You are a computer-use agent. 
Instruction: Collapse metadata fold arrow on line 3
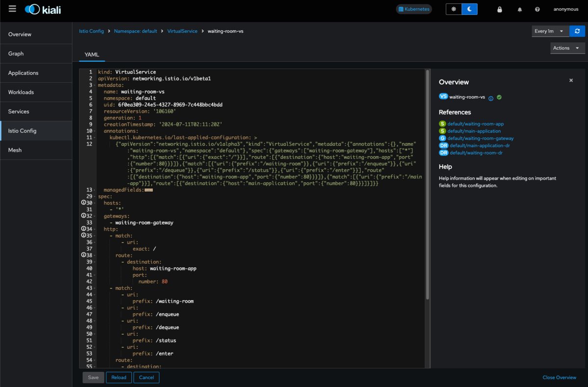click(x=95, y=85)
